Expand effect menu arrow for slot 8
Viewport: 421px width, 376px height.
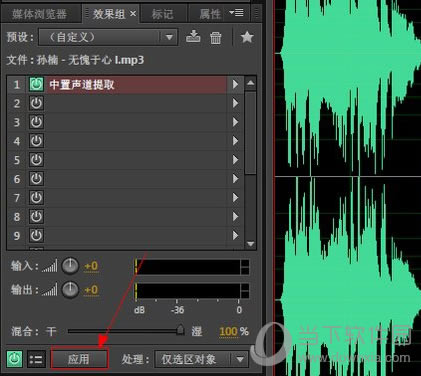(235, 217)
